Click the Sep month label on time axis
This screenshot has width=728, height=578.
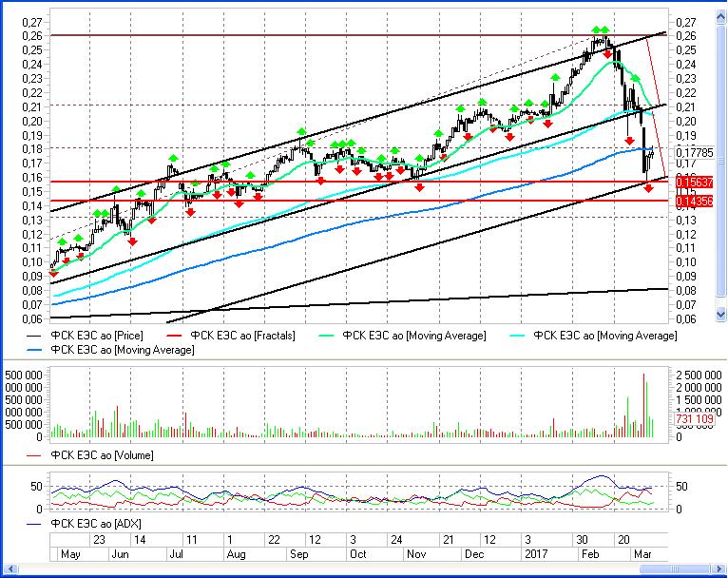[298, 553]
